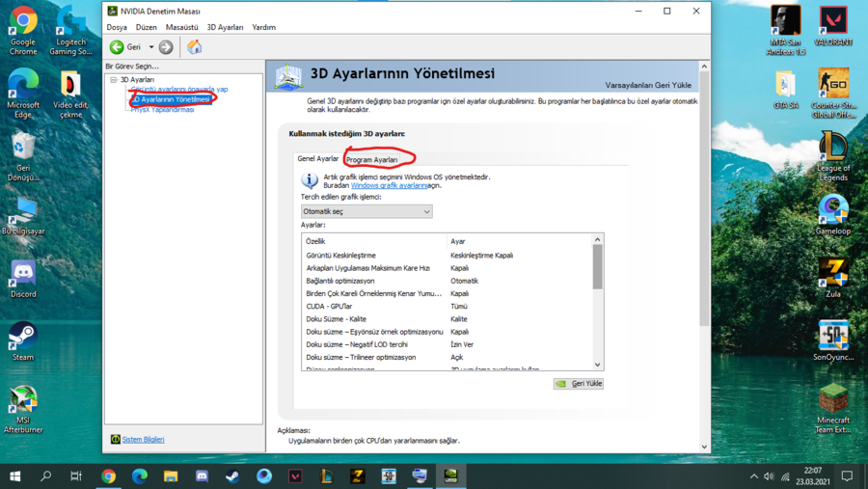The width and height of the screenshot is (868, 489).
Task: Launch Minecraft Team Extreme shortcut
Action: [833, 409]
